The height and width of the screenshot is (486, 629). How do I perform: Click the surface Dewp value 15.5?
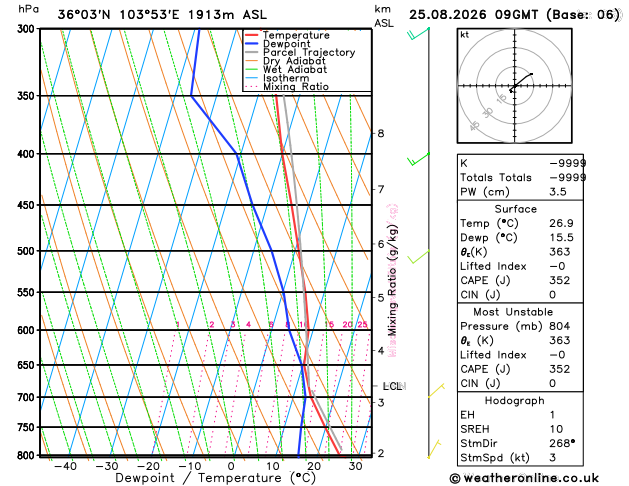[561, 238]
